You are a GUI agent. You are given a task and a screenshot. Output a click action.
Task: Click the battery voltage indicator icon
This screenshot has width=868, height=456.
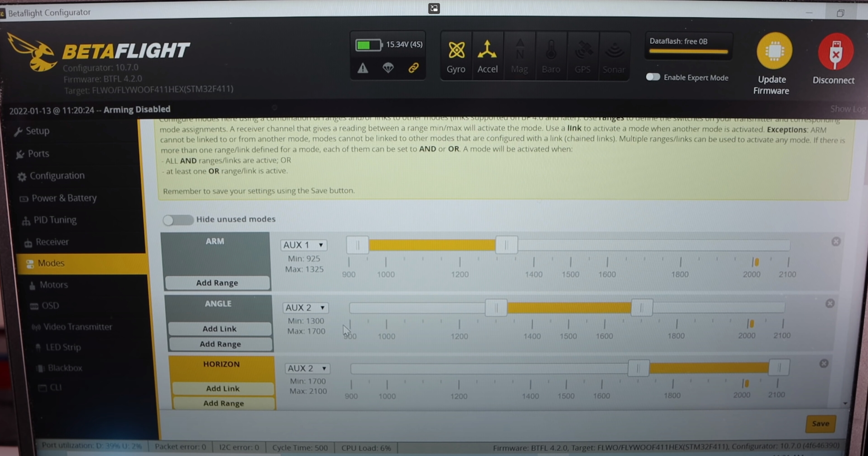pyautogui.click(x=369, y=45)
